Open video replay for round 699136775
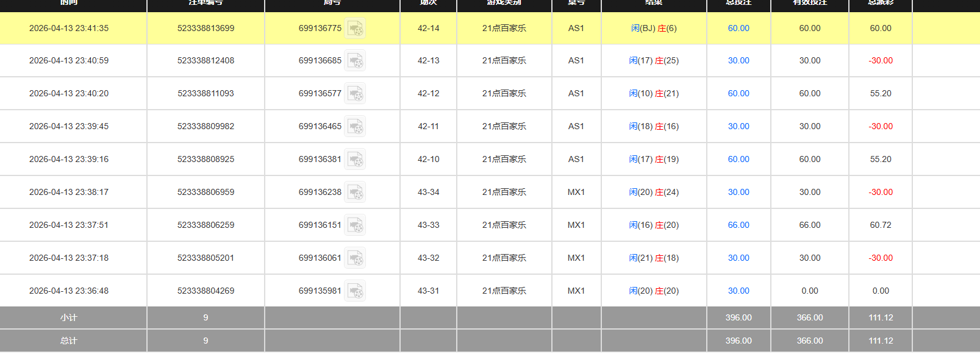Viewport: 980px width, 357px height. point(355,29)
